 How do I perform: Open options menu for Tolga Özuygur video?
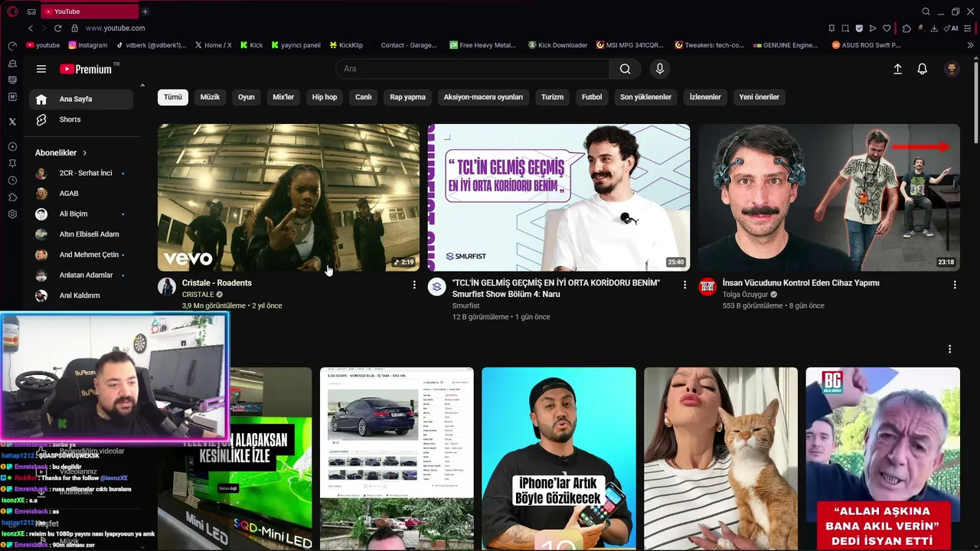pyautogui.click(x=955, y=285)
